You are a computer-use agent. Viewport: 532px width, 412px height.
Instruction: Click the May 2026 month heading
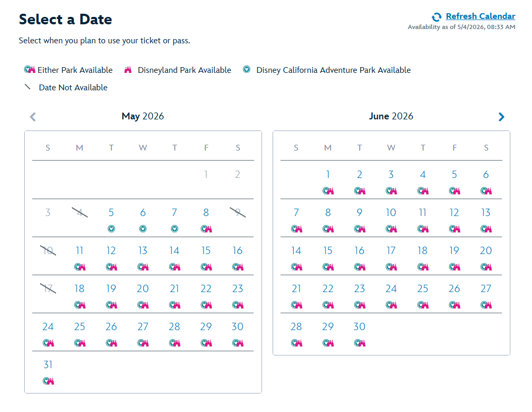pyautogui.click(x=143, y=116)
